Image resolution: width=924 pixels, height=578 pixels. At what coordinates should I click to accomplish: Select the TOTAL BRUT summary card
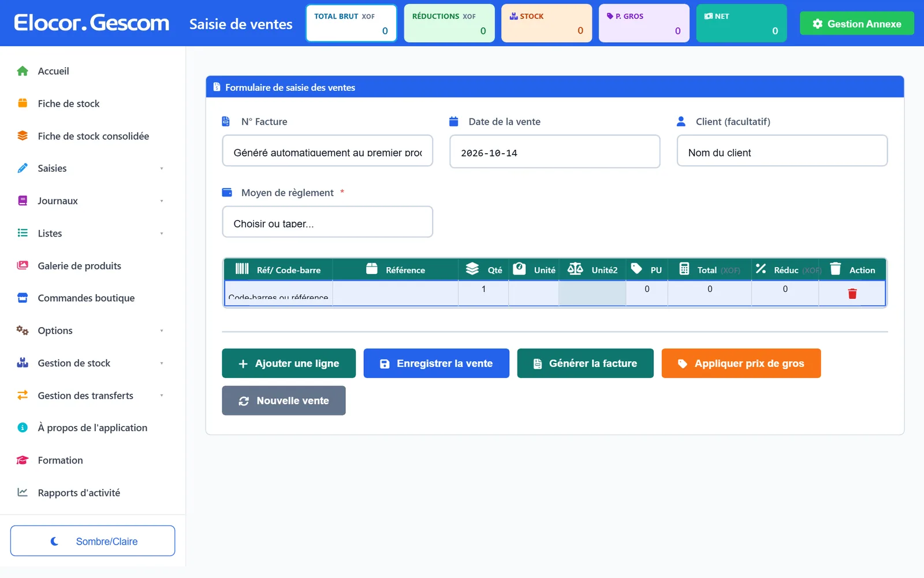pos(351,23)
